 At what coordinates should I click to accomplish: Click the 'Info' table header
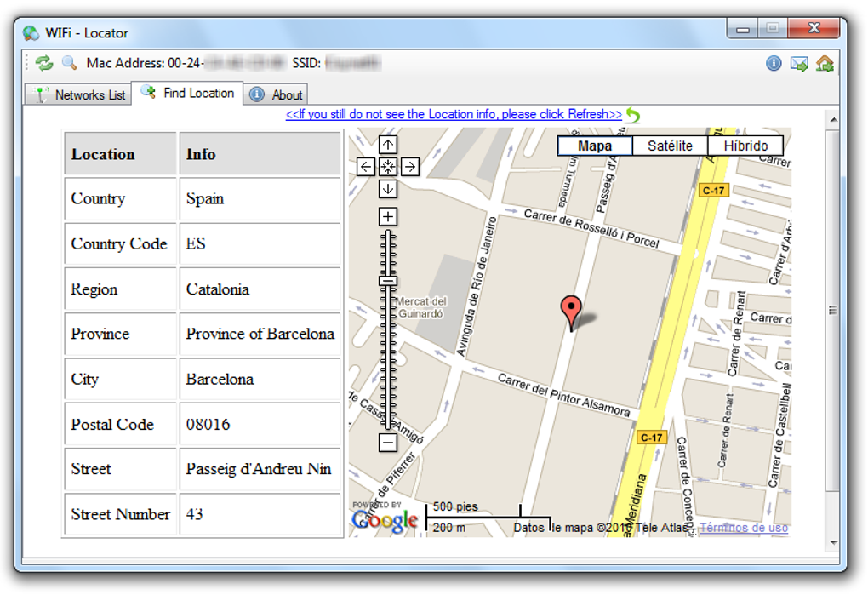coord(260,154)
